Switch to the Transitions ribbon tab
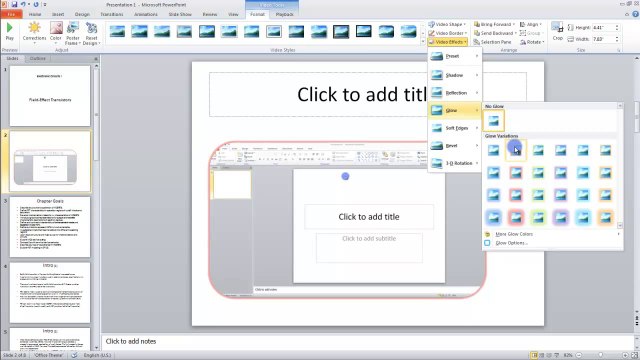This screenshot has width=640, height=360. [x=112, y=14]
